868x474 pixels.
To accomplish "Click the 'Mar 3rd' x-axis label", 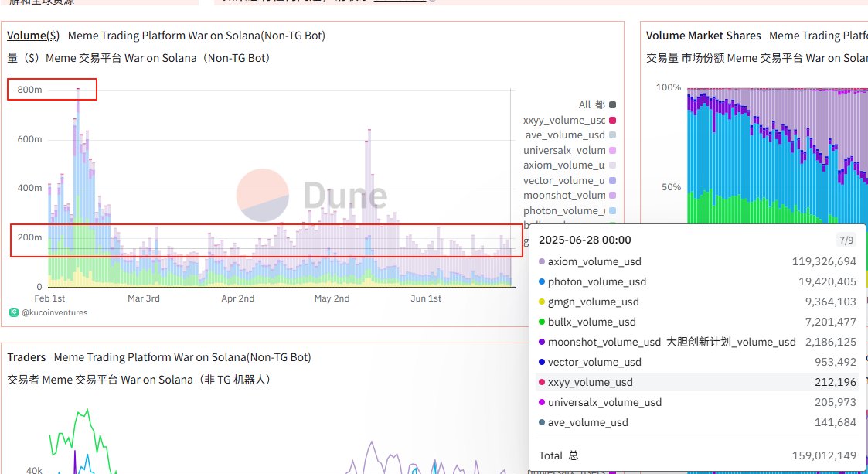I will (143, 298).
